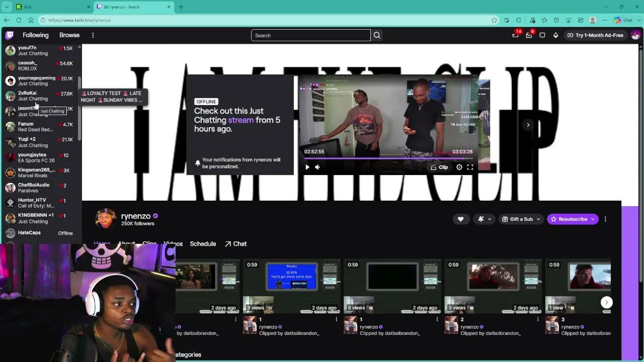Open browser Copilot Chat button
The height and width of the screenshot is (362, 644).
click(x=623, y=20)
